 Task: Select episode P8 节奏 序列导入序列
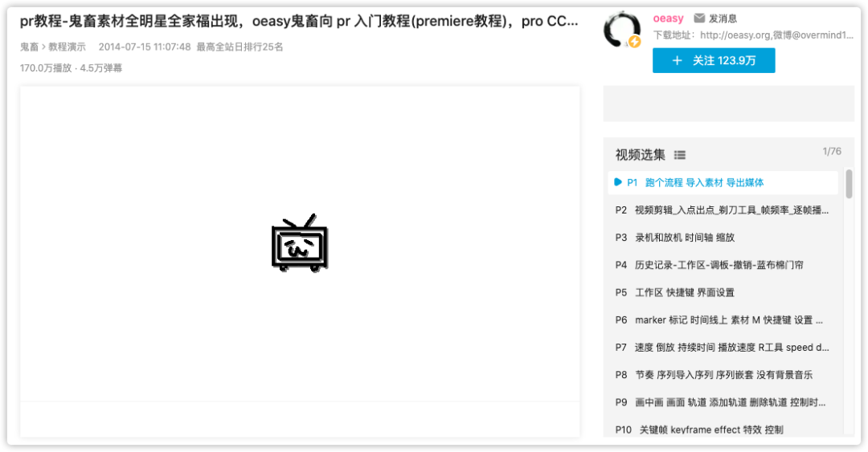tap(723, 375)
